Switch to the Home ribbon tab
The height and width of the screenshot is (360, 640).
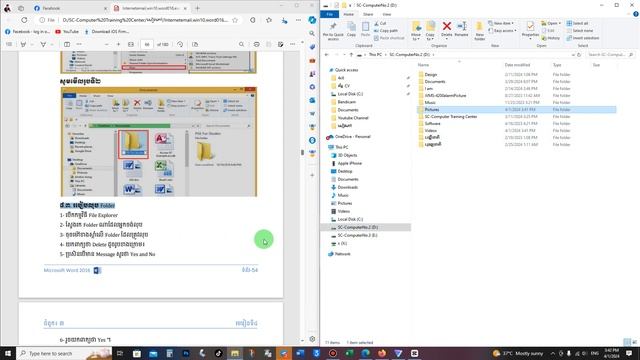pos(348,14)
